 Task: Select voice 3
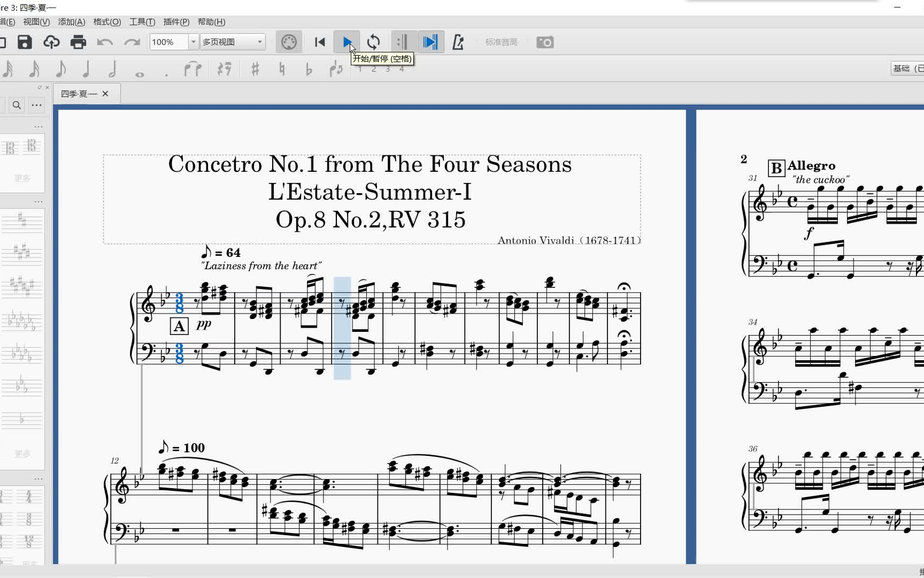pos(388,70)
